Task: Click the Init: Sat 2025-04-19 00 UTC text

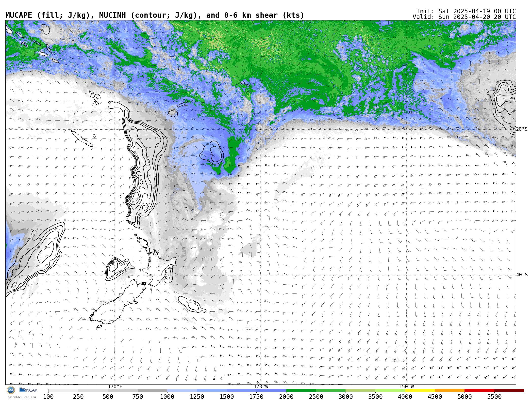Action: click(466, 11)
